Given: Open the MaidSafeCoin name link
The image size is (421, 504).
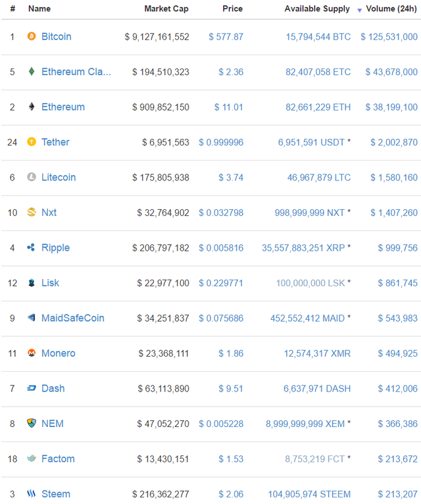Looking at the screenshot, I should click(x=73, y=318).
